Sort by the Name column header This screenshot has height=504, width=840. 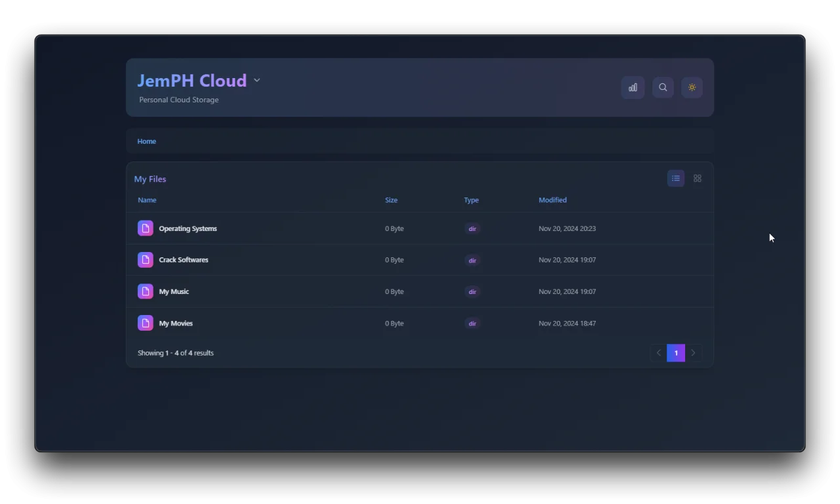pos(147,200)
